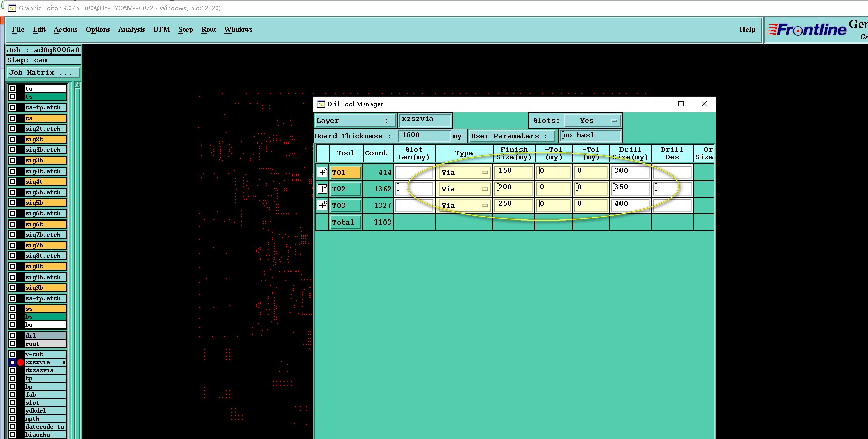Select the npth layer
Image resolution: width=868 pixels, height=439 pixels.
[x=45, y=419]
